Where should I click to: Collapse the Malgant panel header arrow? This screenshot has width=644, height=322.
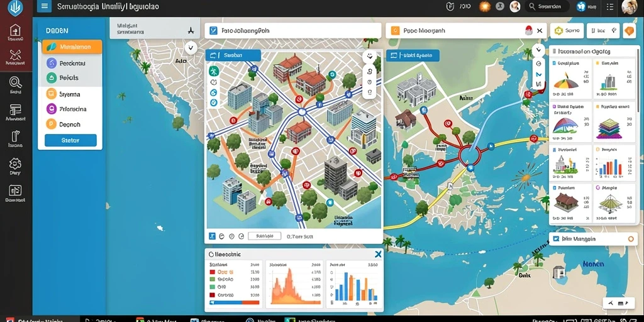click(190, 30)
